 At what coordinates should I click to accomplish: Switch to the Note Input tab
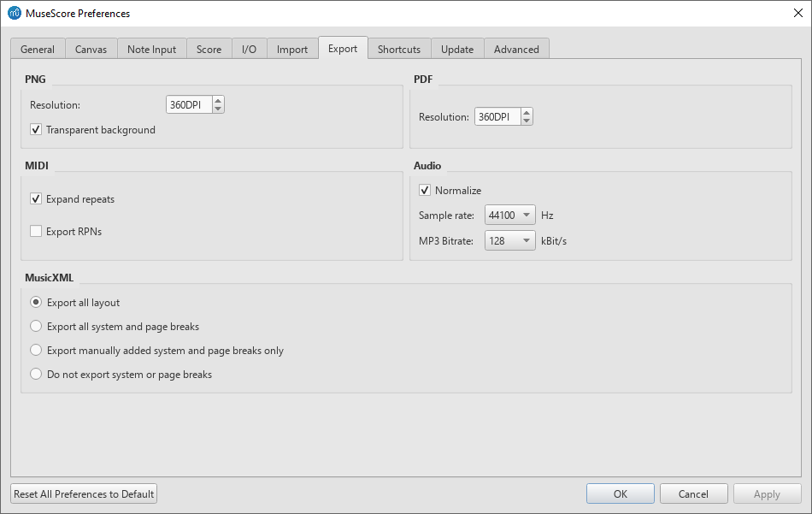[151, 49]
